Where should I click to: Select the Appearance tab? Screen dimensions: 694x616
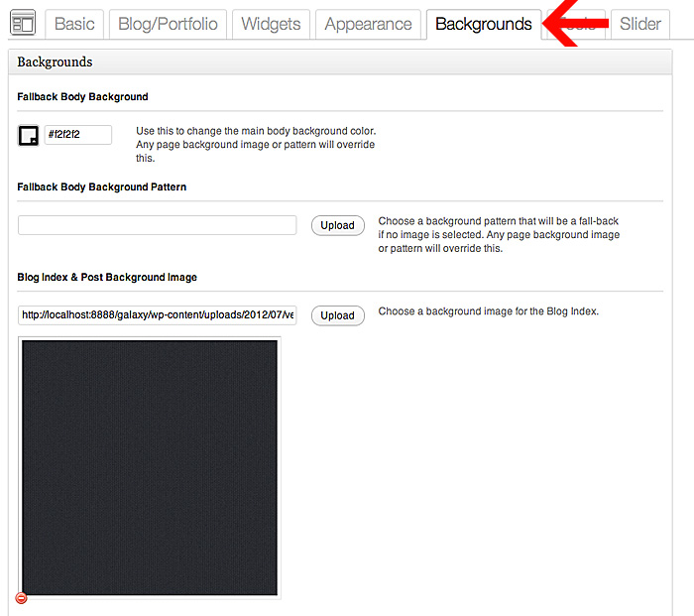(x=368, y=25)
